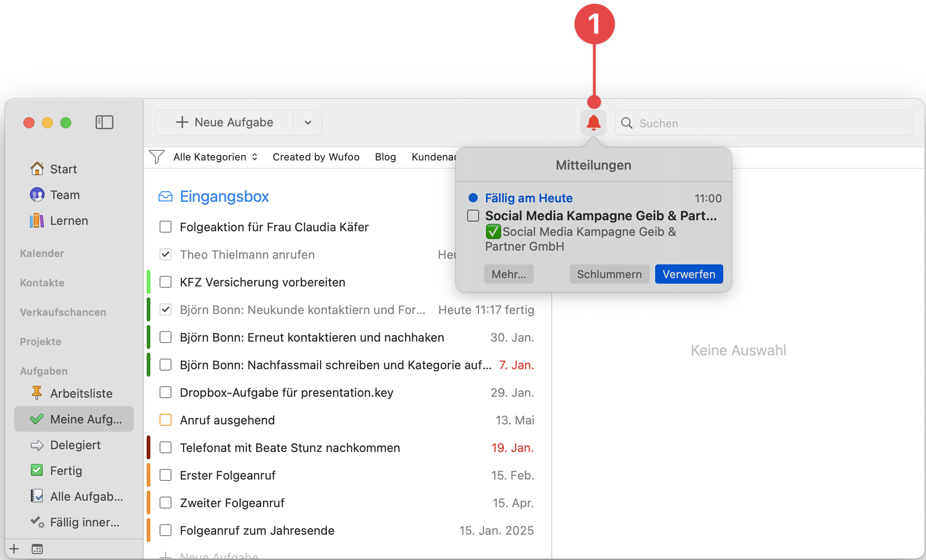The width and height of the screenshot is (926, 560).
Task: Check Telefonat mit Beate Stunz nachkommen
Action: click(166, 447)
